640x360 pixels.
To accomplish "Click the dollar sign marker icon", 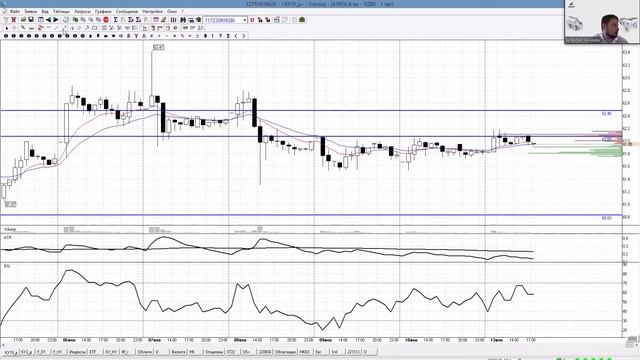I will [x=228, y=36].
